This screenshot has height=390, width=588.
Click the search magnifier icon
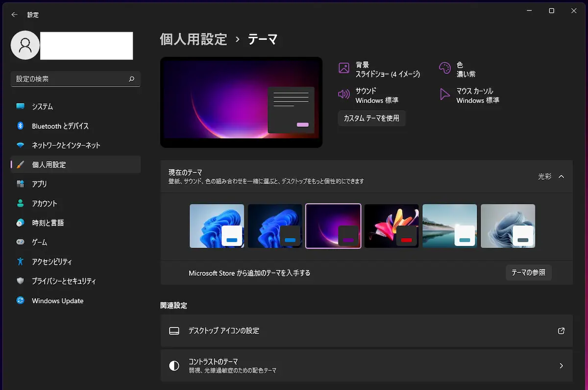[131, 78]
